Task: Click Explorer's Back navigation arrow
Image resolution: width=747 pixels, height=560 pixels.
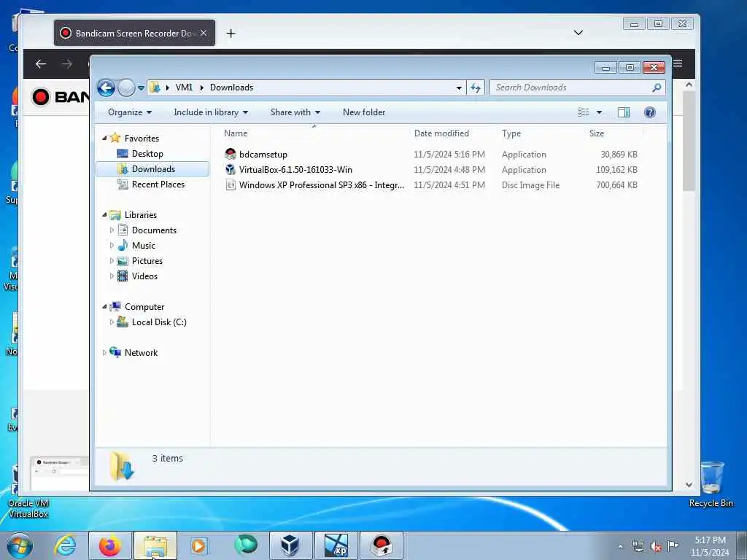Action: 106,87
